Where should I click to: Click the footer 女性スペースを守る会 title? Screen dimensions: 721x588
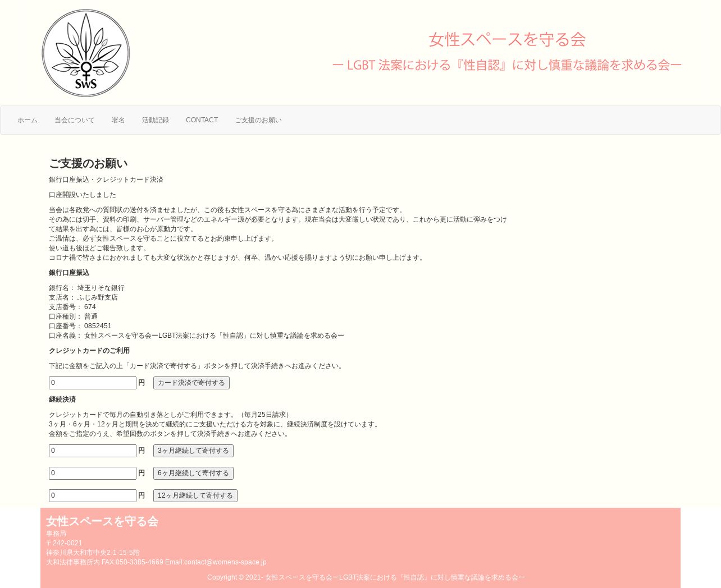click(102, 521)
